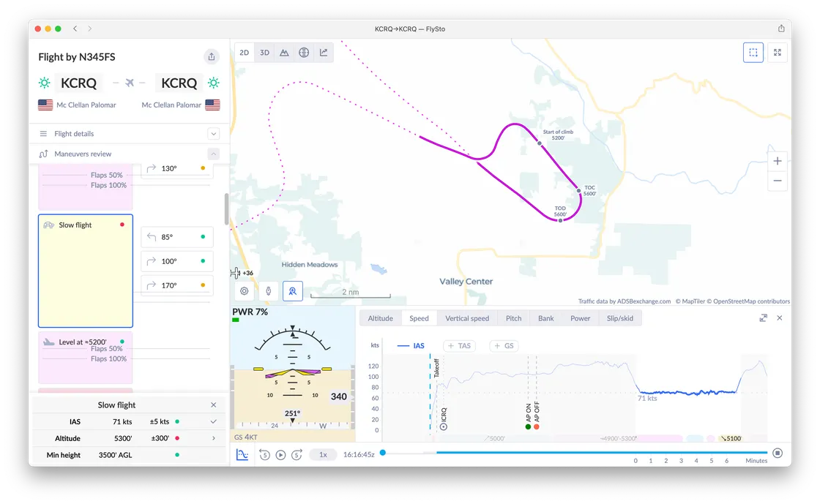Screen dimensions: 820x504
Task: Collapse the Maneuvers review section
Action: tap(213, 154)
